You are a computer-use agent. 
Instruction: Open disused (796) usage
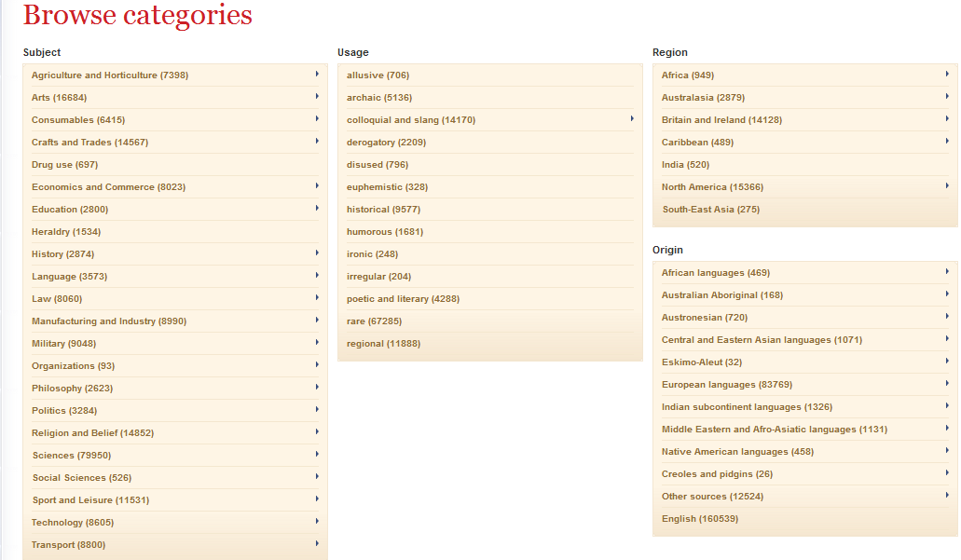pos(378,164)
